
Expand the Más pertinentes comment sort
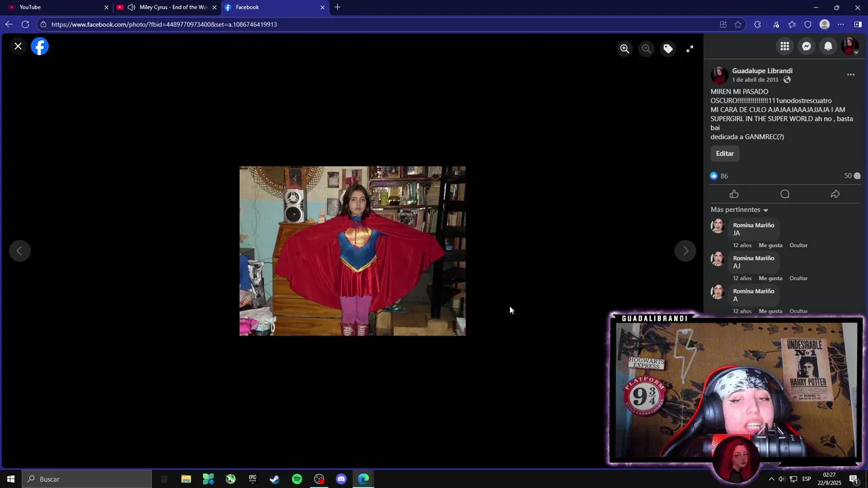coord(739,210)
